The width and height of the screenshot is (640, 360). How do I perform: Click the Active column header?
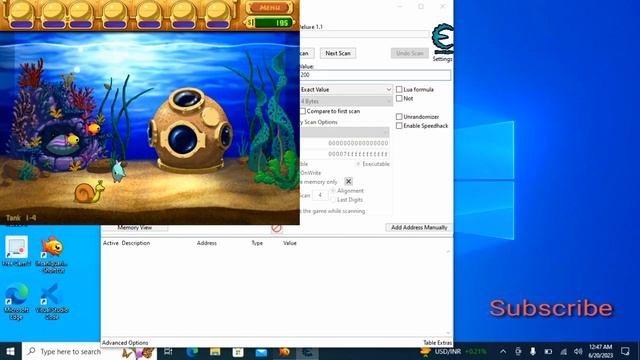point(111,243)
